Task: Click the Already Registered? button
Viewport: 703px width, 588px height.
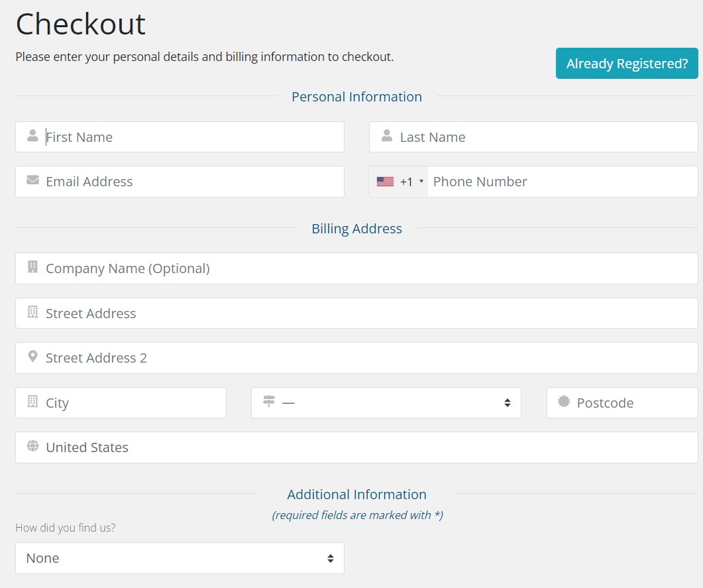Action: pyautogui.click(x=627, y=63)
